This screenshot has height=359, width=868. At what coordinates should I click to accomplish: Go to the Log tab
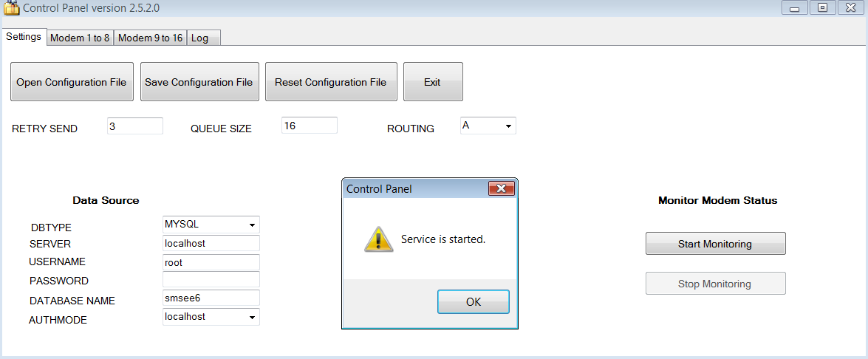[200, 38]
